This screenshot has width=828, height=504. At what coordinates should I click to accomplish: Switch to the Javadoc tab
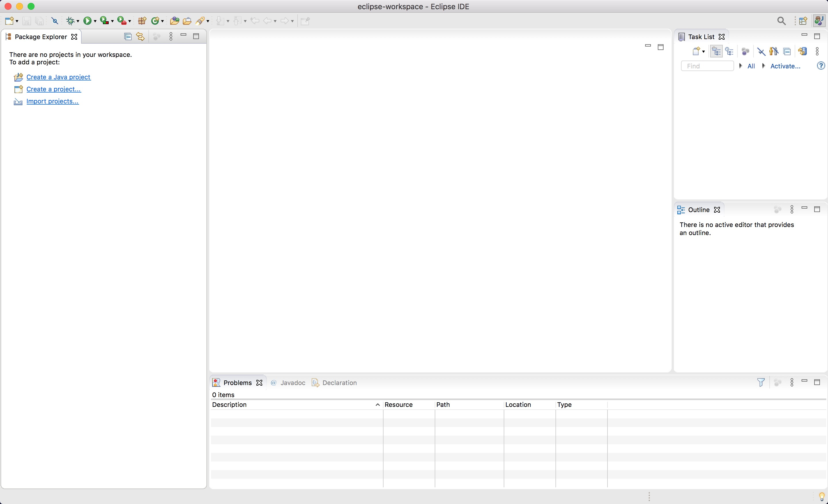(288, 383)
